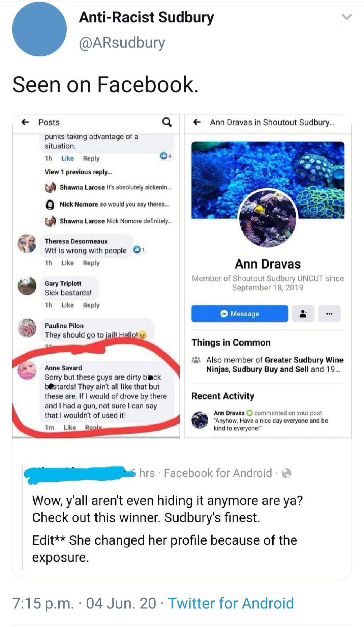This screenshot has height=627, width=364.
Task: Click the blue Message button
Action: 240,314
